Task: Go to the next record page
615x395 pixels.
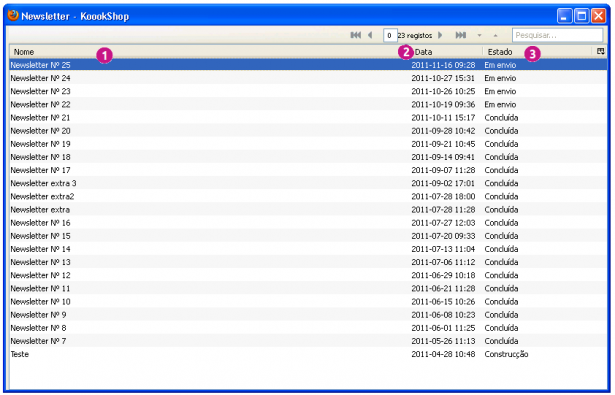Action: pos(440,35)
